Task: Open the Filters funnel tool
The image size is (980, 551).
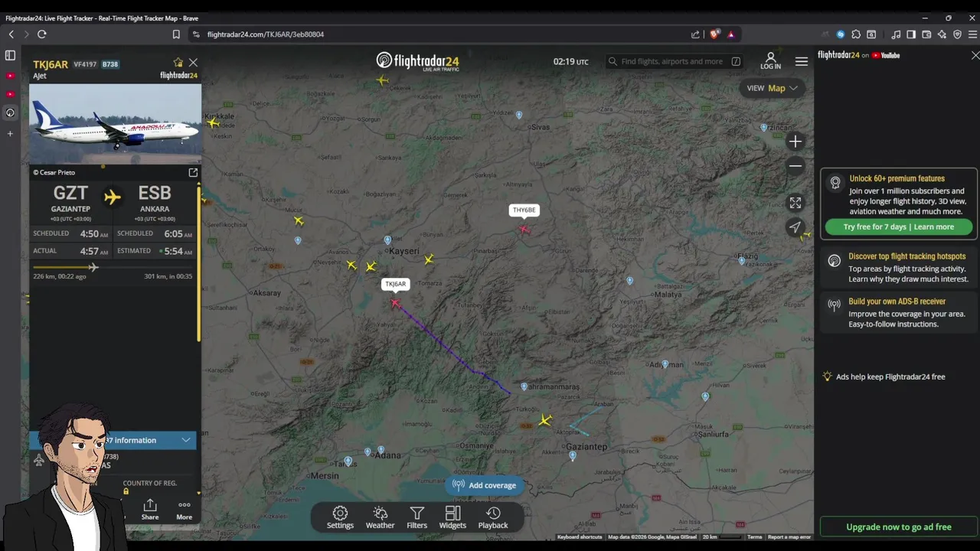Action: (416, 517)
